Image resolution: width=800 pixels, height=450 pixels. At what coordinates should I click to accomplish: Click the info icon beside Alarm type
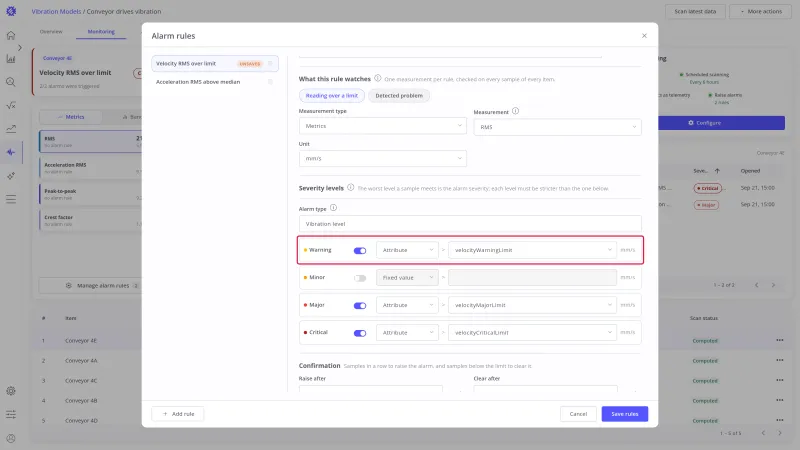[333, 208]
